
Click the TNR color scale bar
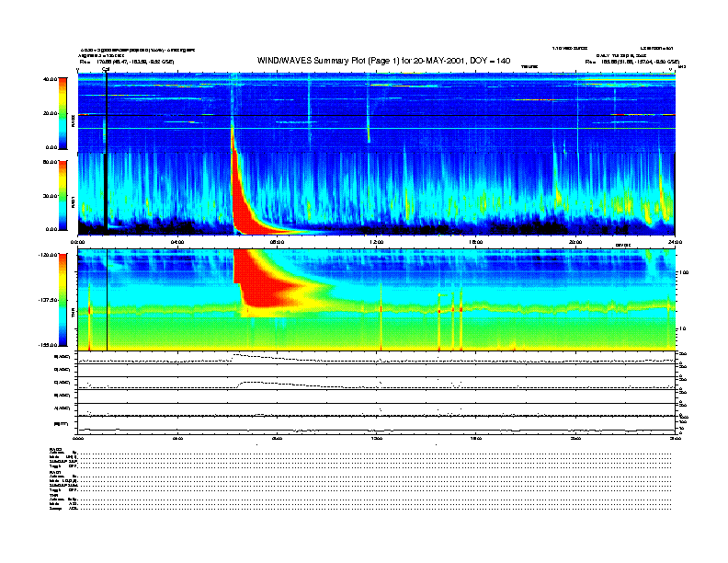(x=63, y=300)
